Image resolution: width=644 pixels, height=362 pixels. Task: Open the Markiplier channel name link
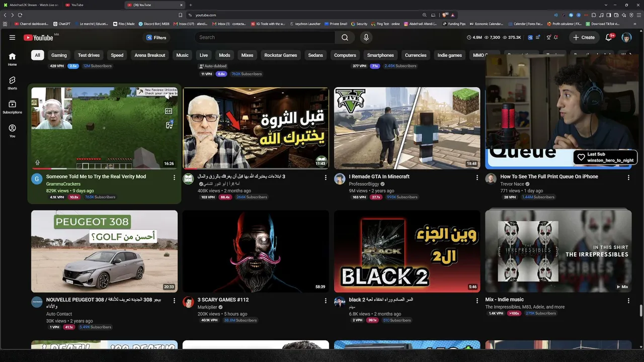point(207,307)
